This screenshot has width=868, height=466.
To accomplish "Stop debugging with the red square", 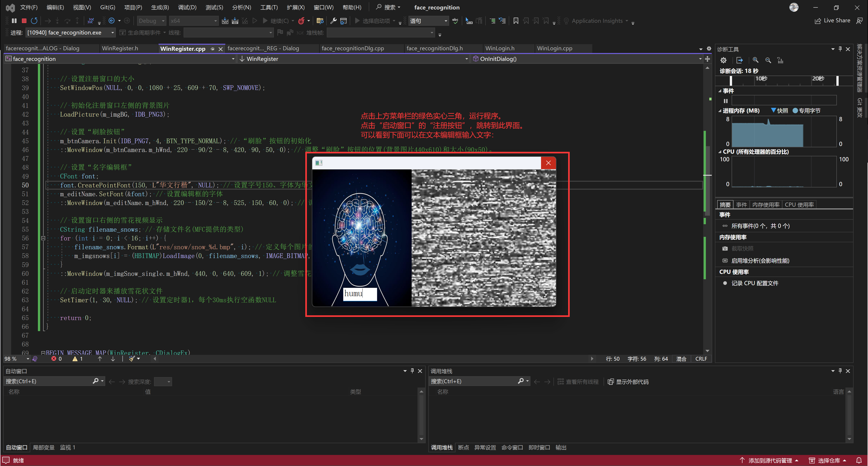I will pos(24,21).
